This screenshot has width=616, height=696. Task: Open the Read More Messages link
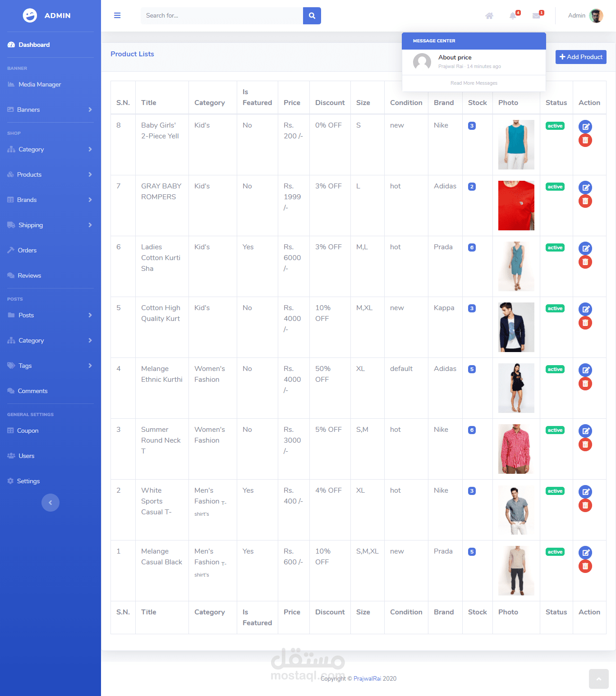click(473, 83)
